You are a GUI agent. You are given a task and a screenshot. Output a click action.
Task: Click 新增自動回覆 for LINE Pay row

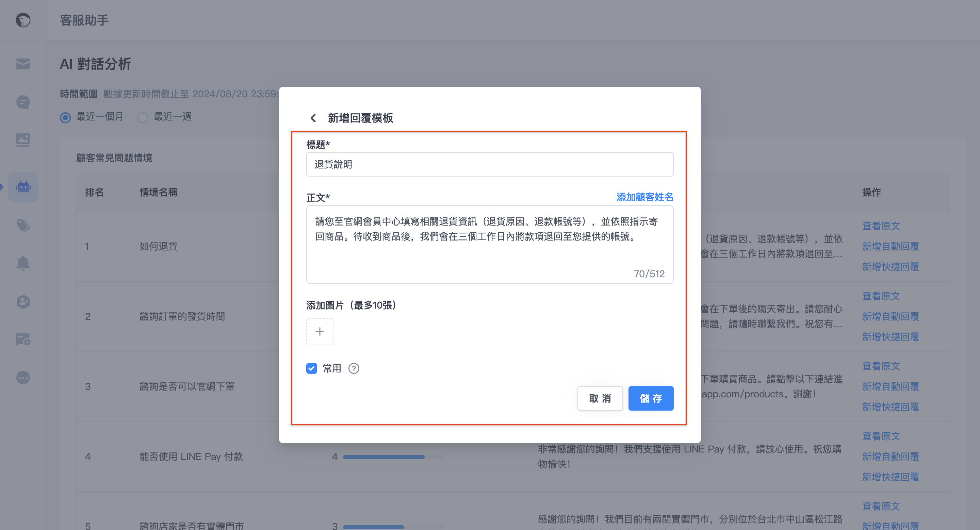pos(890,457)
